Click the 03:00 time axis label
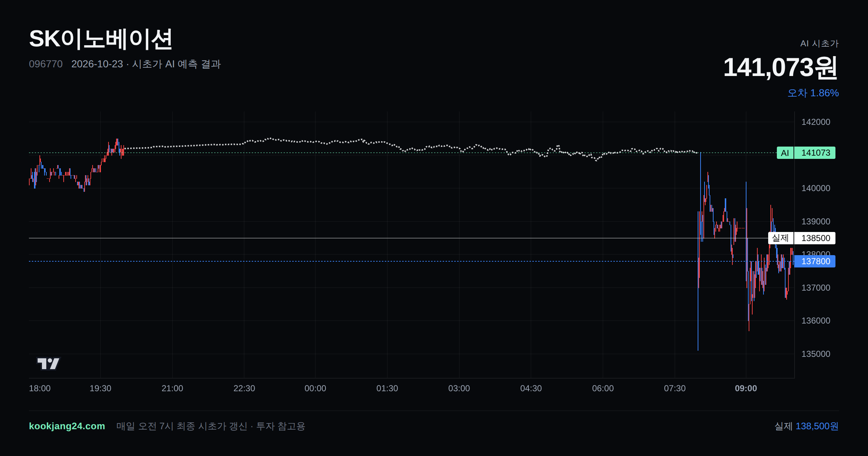Image resolution: width=868 pixels, height=456 pixels. tap(459, 388)
